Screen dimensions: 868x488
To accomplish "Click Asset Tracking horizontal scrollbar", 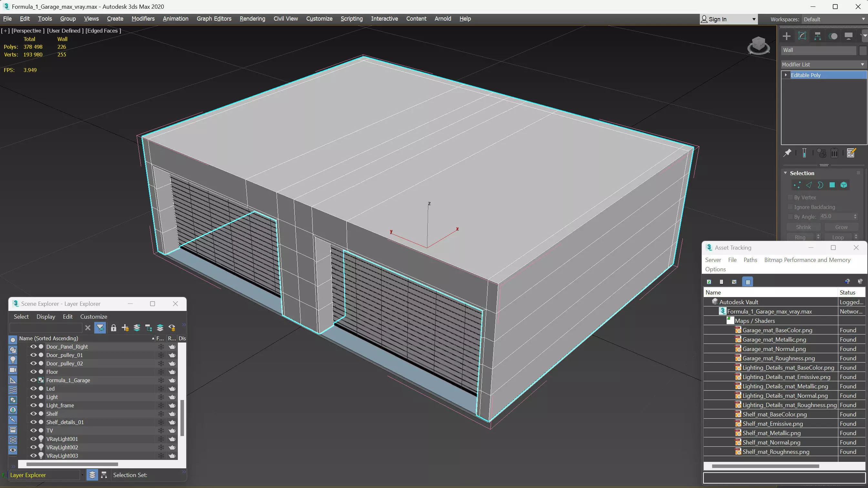I will coord(765,466).
